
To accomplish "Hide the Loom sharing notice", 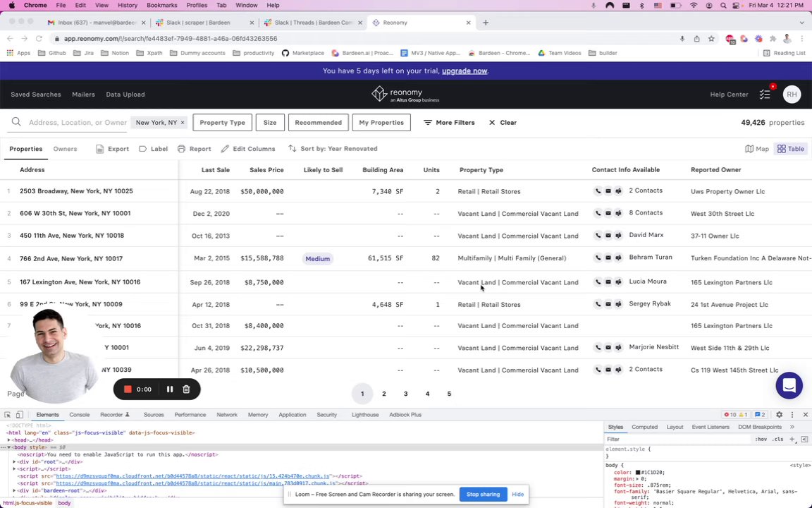I will point(518,495).
